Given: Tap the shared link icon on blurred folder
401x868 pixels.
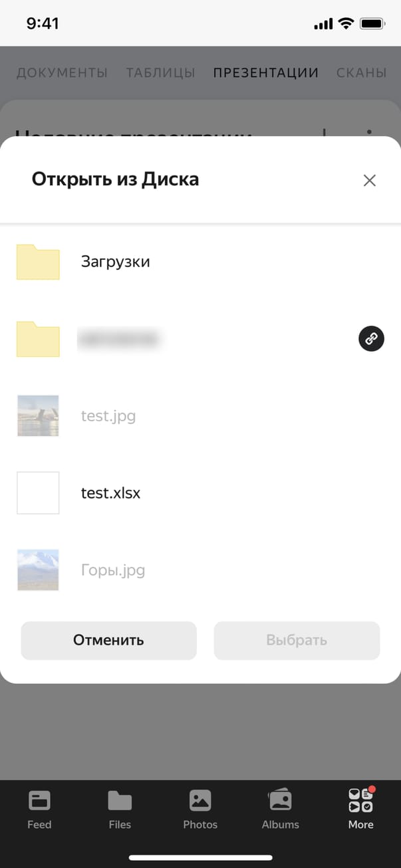Looking at the screenshot, I should point(371,339).
